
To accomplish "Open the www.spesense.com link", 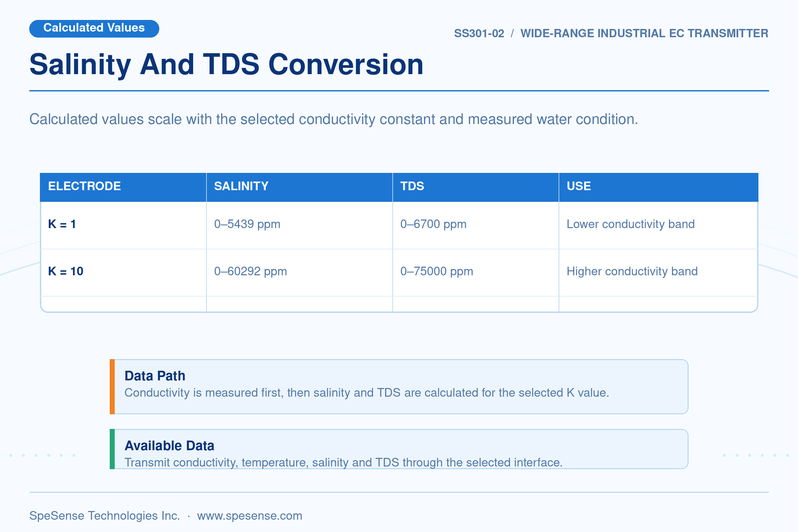I will (249, 515).
